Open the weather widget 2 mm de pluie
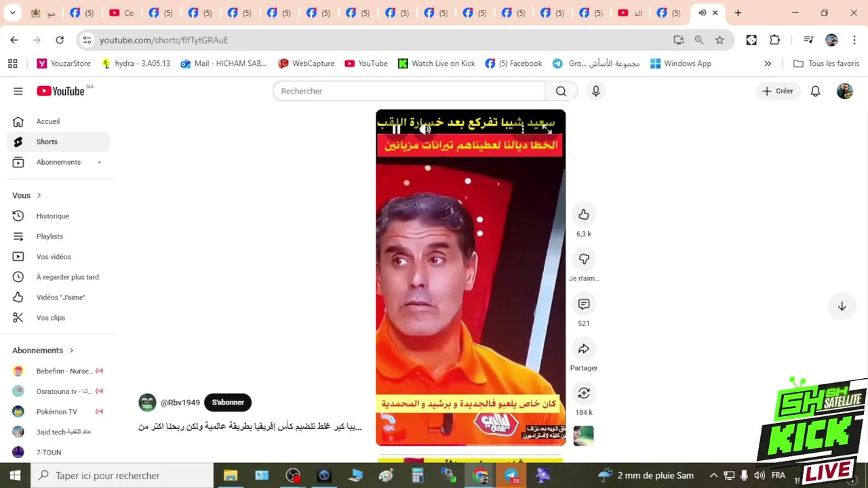 645,476
